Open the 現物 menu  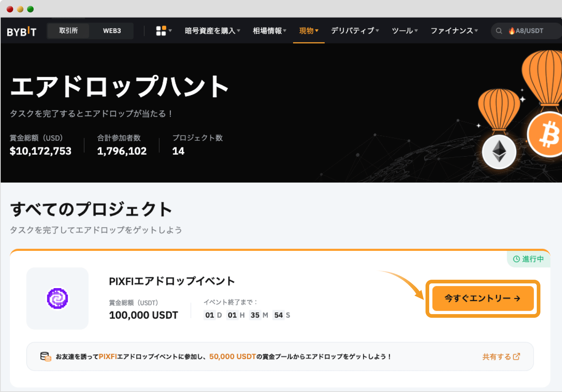tap(309, 31)
